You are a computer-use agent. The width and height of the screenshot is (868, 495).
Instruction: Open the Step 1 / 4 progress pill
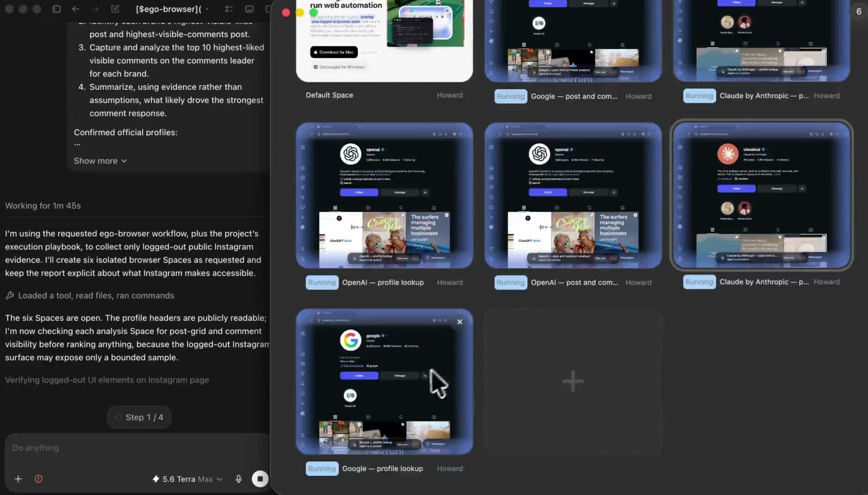[139, 417]
